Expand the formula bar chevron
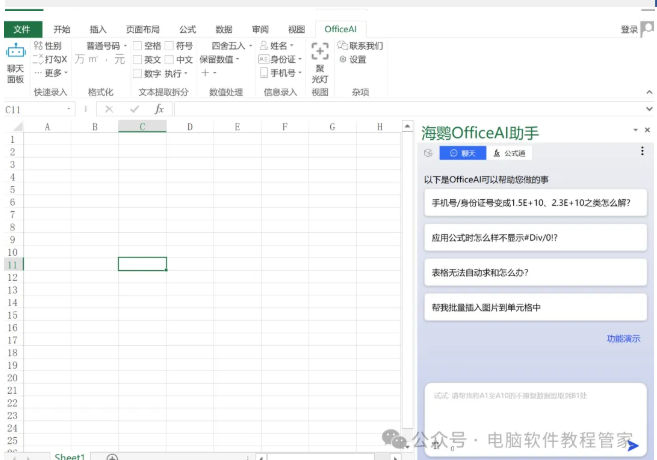Screen dimensions: 657x460 pyautogui.click(x=649, y=109)
